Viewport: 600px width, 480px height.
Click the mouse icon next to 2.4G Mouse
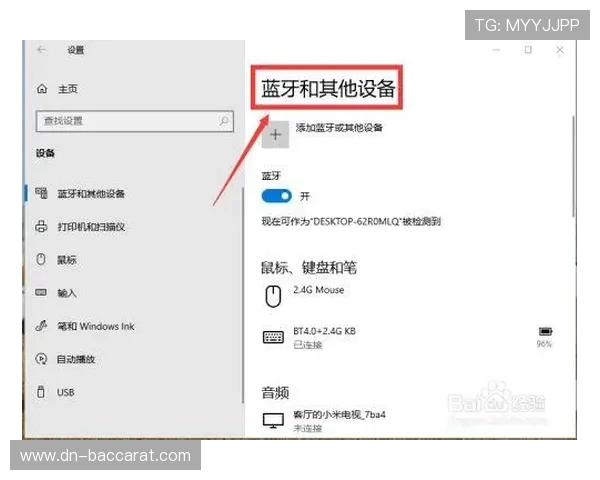(273, 296)
